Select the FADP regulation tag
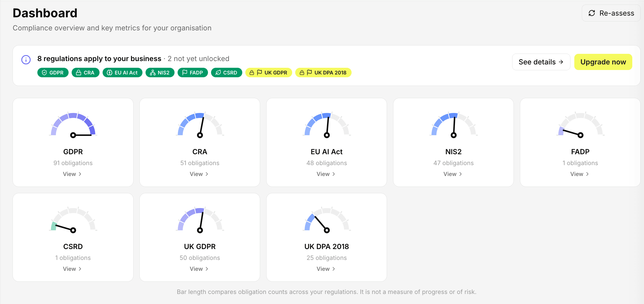The height and width of the screenshot is (304, 644). tap(193, 73)
